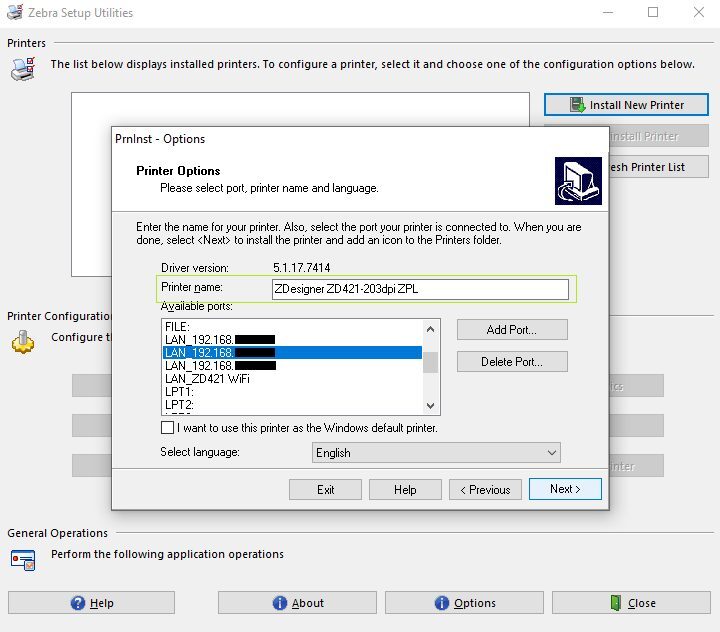Enable use as Windows default printer checkbox

pyautogui.click(x=168, y=428)
